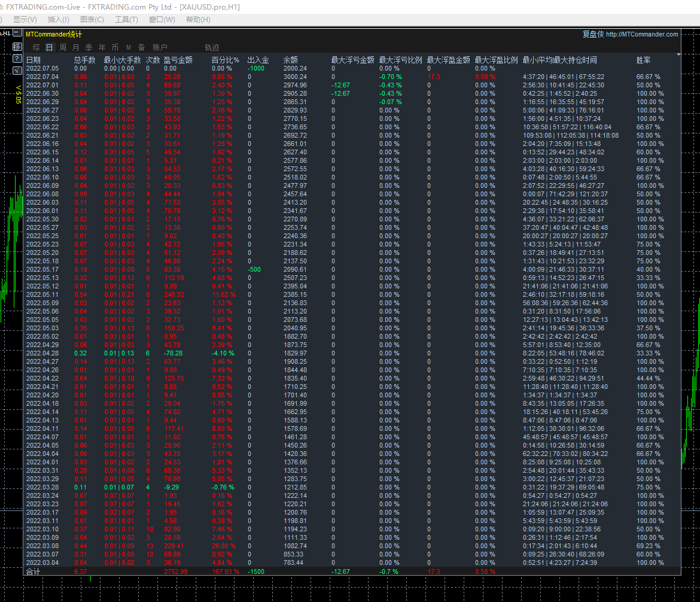Switch to the 综 summary tab
This screenshot has width=700, height=602.
(36, 47)
